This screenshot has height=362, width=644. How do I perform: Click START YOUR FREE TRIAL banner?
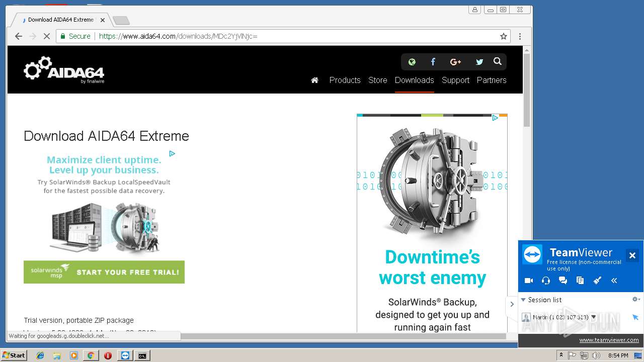pos(104,272)
